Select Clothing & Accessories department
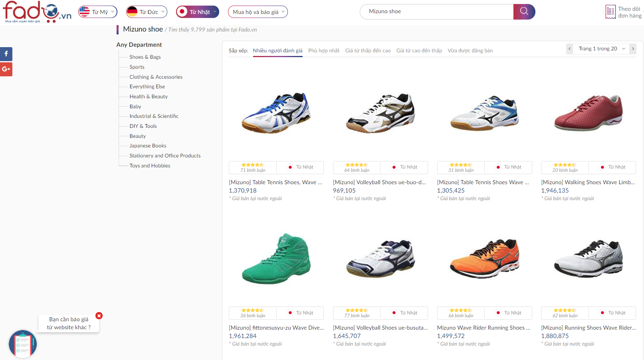The image size is (644, 360). pyautogui.click(x=156, y=77)
